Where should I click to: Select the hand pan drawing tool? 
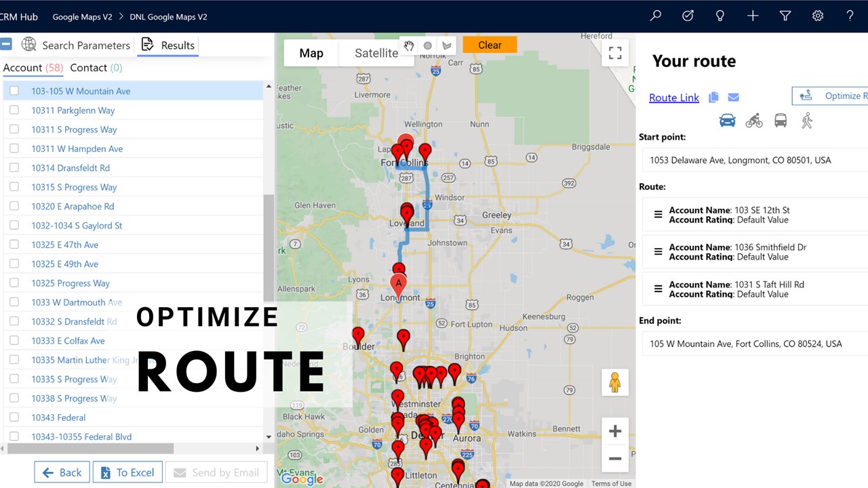point(409,45)
